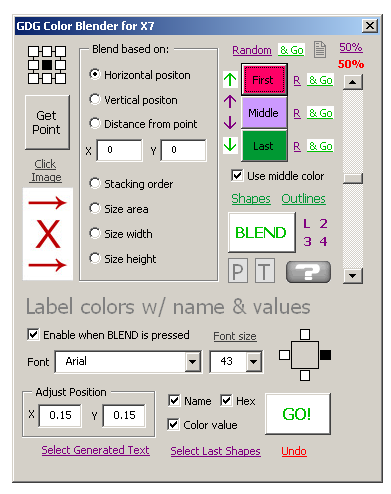The image size is (391, 494).
Task: Click the purple down arrow beside Middle
Action: [230, 123]
